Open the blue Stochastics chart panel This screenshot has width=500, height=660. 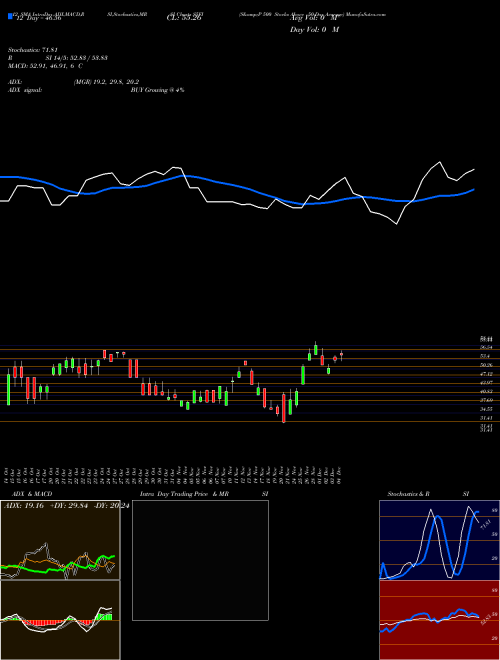pos(439,540)
